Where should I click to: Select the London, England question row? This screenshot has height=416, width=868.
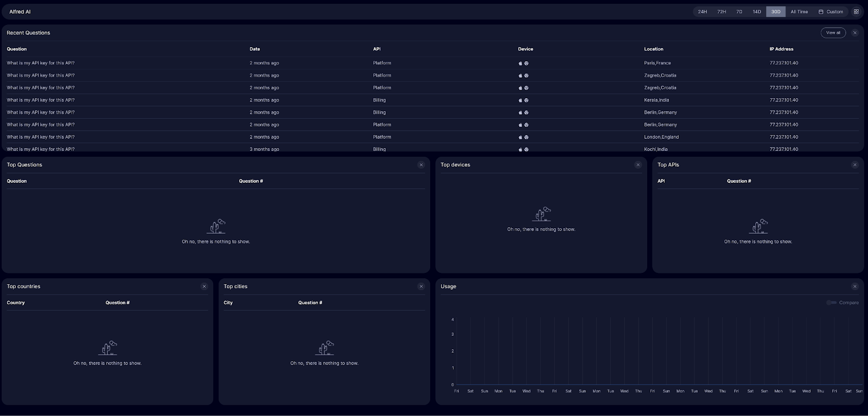(41, 137)
